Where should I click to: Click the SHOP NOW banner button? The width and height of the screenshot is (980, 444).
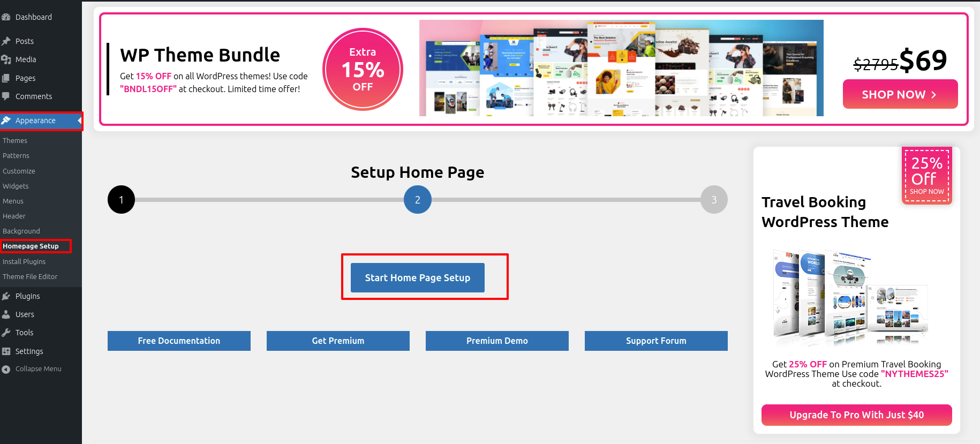(x=900, y=94)
